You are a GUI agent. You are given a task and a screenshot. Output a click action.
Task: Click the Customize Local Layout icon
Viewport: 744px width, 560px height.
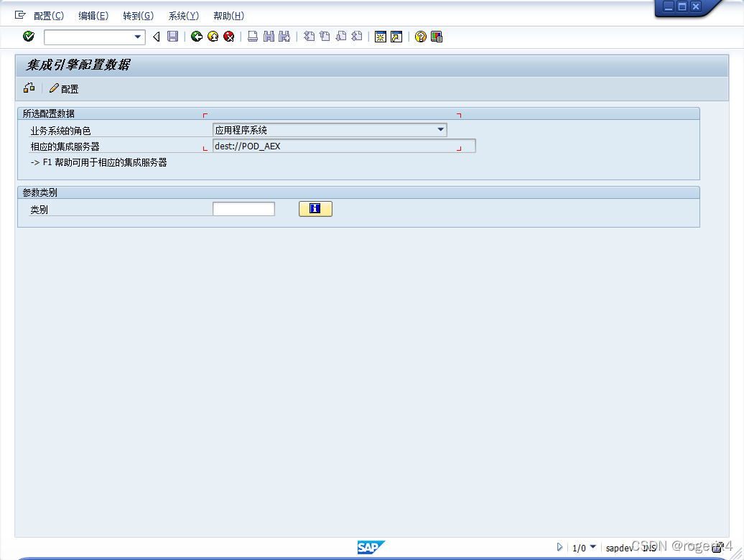pyautogui.click(x=437, y=37)
